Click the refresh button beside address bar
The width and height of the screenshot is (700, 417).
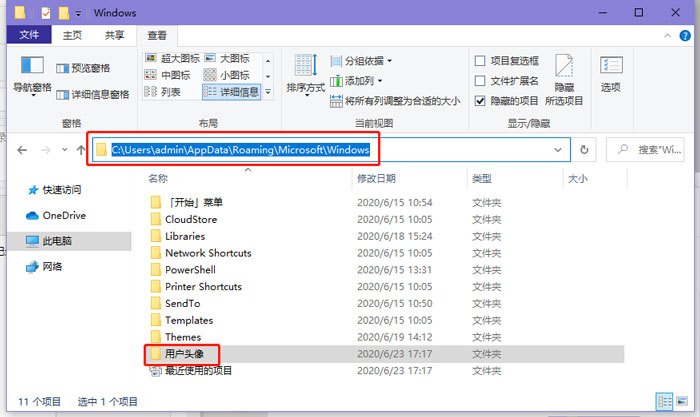coord(586,149)
